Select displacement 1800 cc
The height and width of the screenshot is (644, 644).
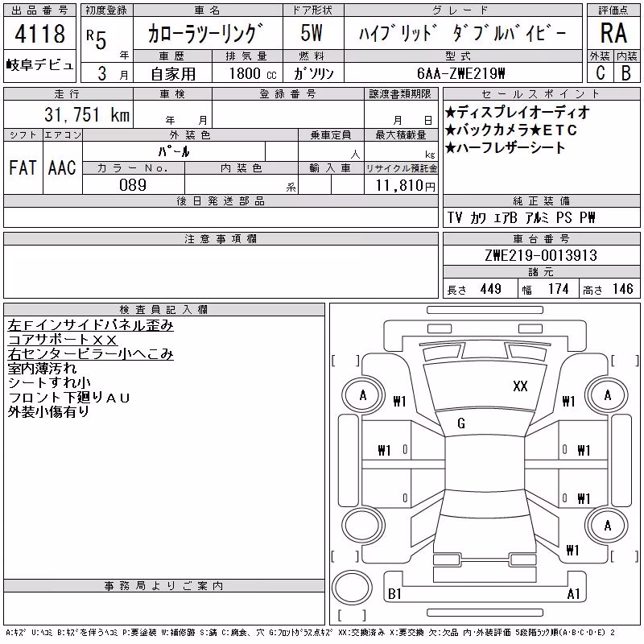coord(253,73)
